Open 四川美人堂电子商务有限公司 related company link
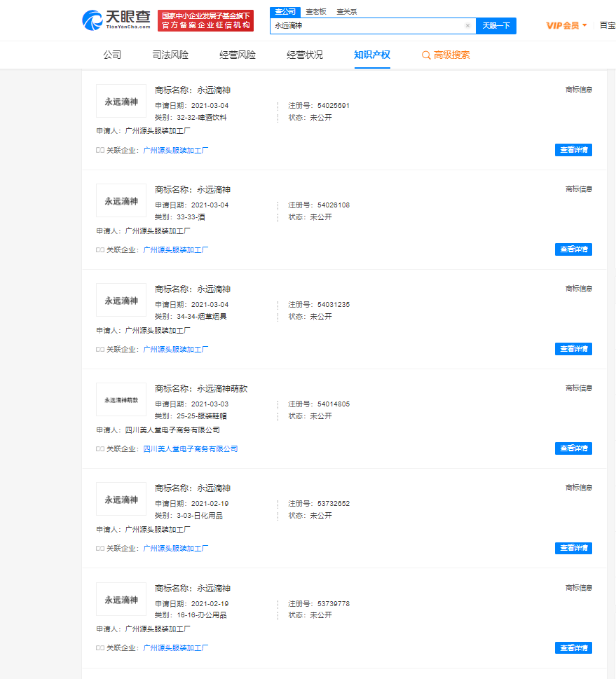 click(x=191, y=449)
